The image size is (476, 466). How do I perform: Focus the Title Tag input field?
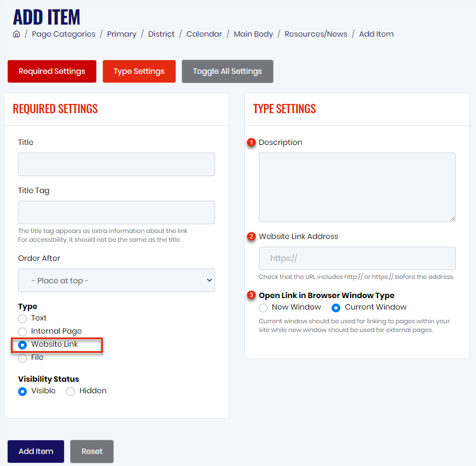point(117,212)
